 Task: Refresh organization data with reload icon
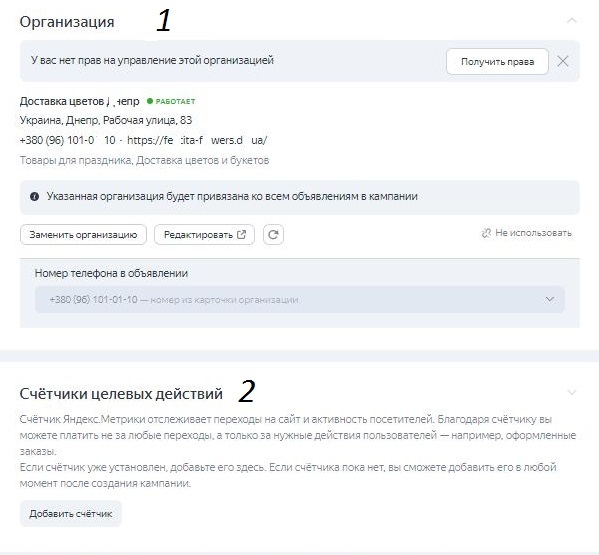pos(273,235)
